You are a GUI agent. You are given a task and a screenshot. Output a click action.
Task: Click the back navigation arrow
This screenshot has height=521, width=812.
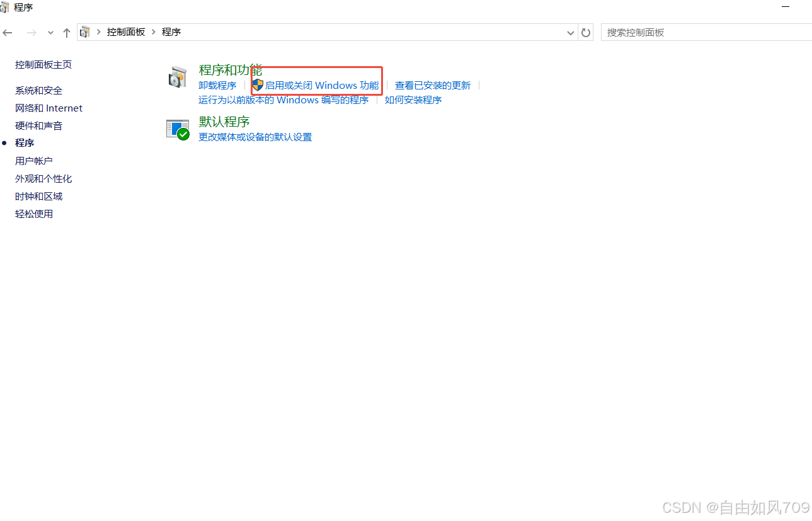[8, 32]
